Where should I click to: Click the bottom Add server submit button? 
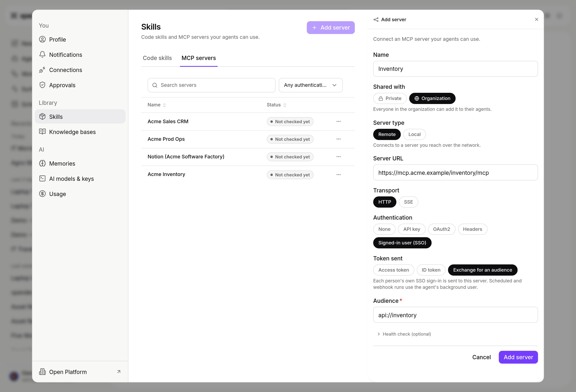click(x=518, y=357)
